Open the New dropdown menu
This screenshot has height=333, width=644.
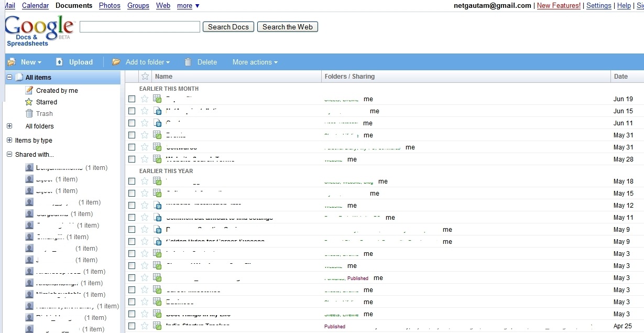click(31, 62)
